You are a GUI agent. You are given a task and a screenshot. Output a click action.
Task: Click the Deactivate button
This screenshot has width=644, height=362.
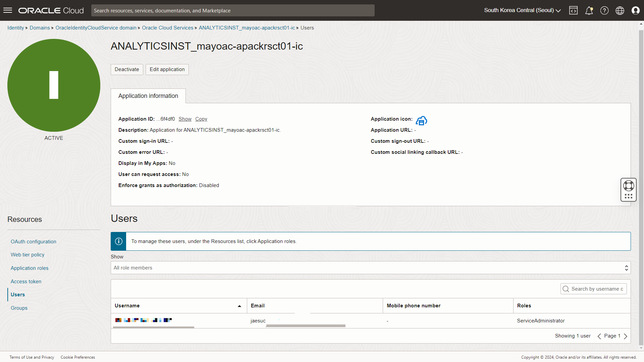pos(127,69)
